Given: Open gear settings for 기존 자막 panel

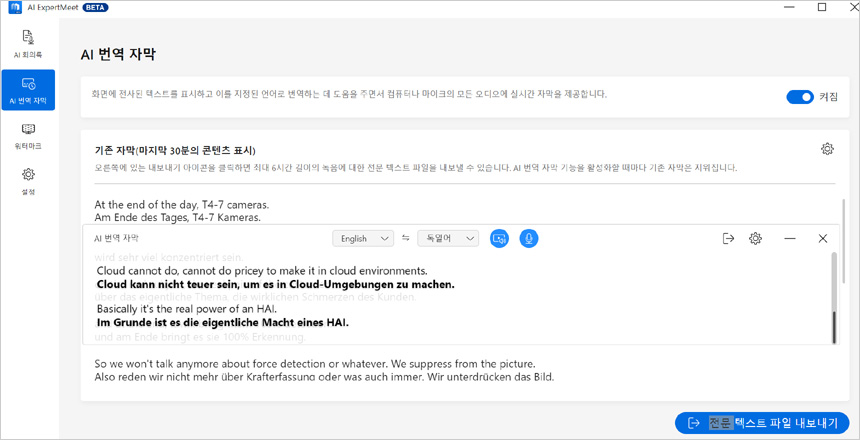Looking at the screenshot, I should tap(827, 149).
